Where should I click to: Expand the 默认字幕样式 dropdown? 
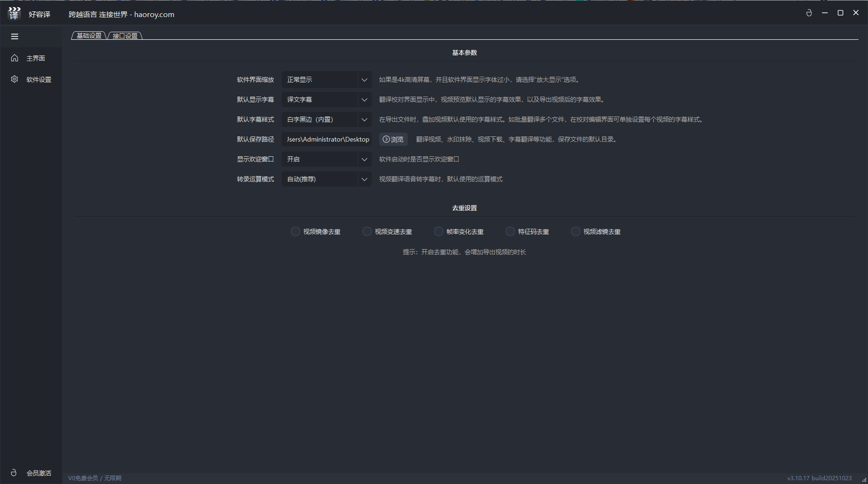point(326,119)
